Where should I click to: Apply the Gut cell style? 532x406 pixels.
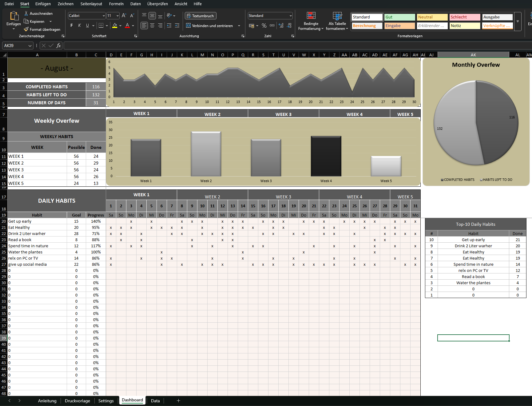click(399, 17)
